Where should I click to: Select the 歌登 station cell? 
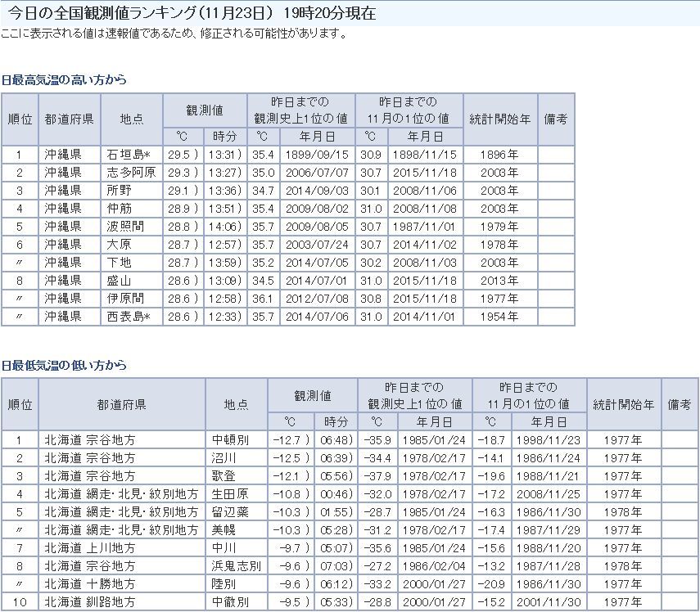[224, 476]
